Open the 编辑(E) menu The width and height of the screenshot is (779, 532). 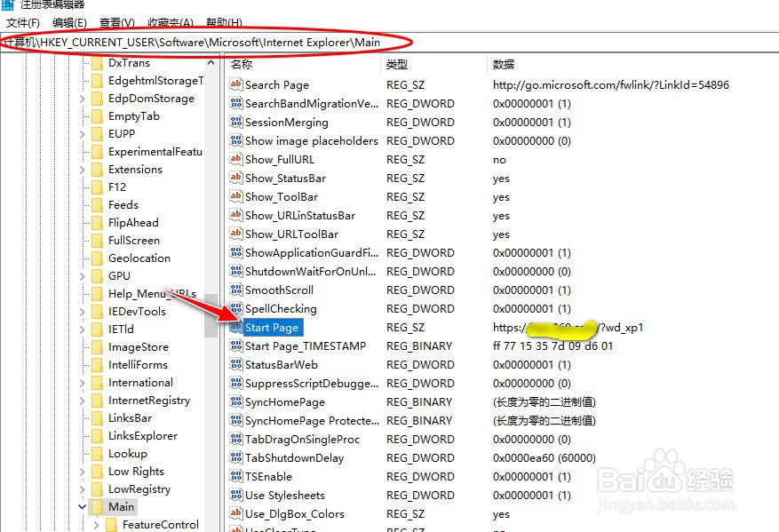click(x=69, y=22)
